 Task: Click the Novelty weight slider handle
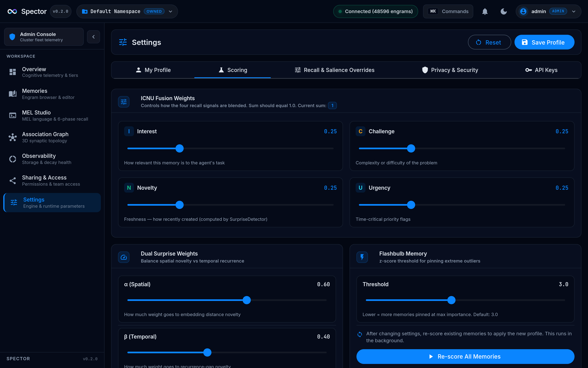179,205
